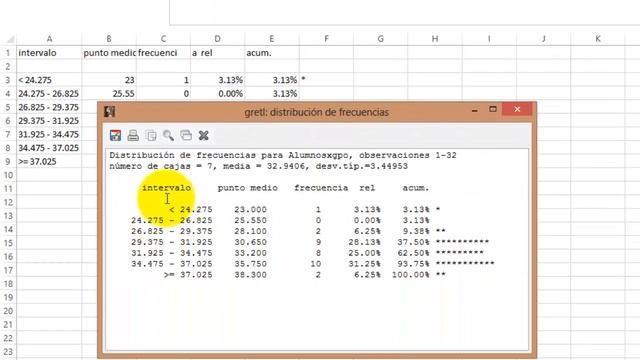
Task: Click gretl cumulative value 100.00%
Action: point(411,275)
